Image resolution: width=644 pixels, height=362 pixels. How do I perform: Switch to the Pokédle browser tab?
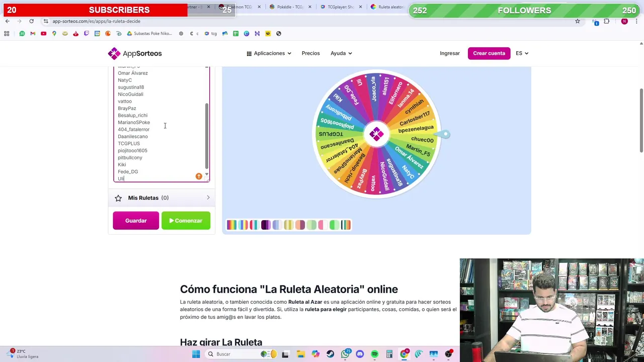pyautogui.click(x=291, y=7)
